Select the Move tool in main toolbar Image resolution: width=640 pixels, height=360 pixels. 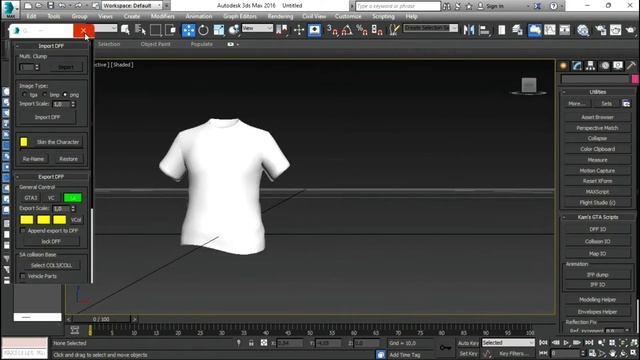tap(188, 30)
